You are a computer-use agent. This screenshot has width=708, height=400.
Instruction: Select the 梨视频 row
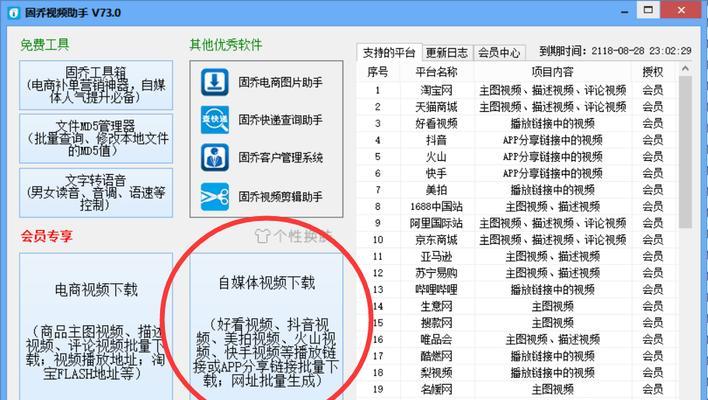pos(517,372)
